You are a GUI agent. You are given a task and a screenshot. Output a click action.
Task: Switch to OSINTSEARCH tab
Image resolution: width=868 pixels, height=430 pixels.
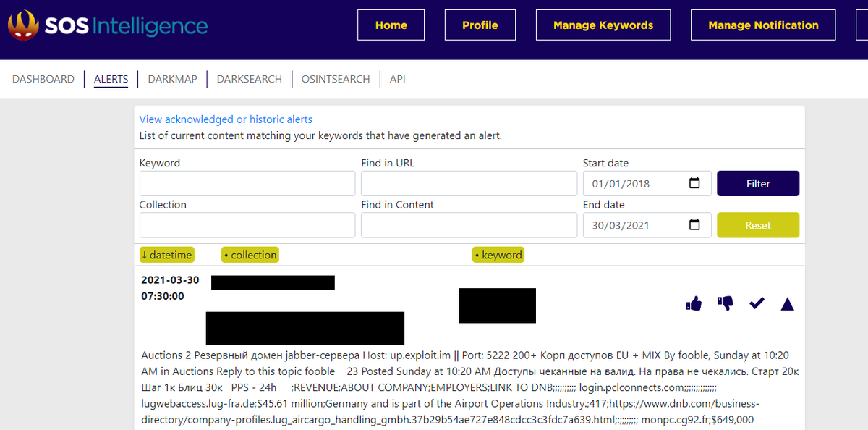(336, 79)
